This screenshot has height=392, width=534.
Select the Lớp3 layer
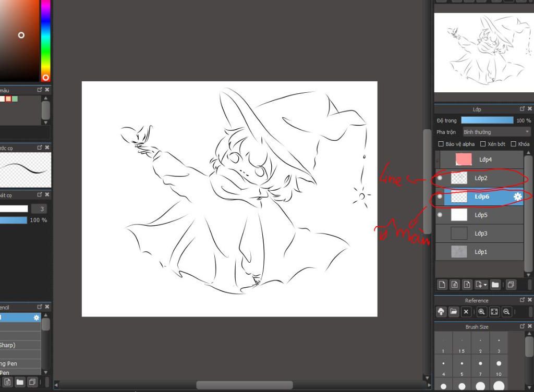pyautogui.click(x=480, y=233)
